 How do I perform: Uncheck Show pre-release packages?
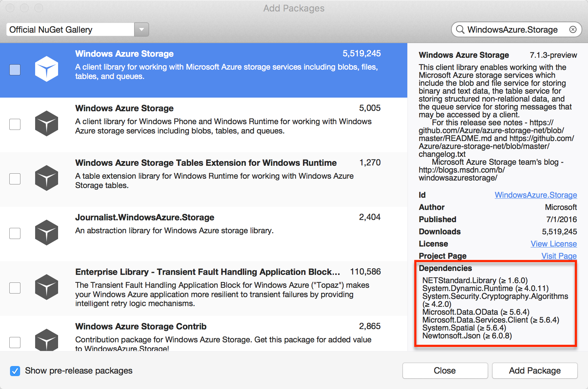[15, 371]
